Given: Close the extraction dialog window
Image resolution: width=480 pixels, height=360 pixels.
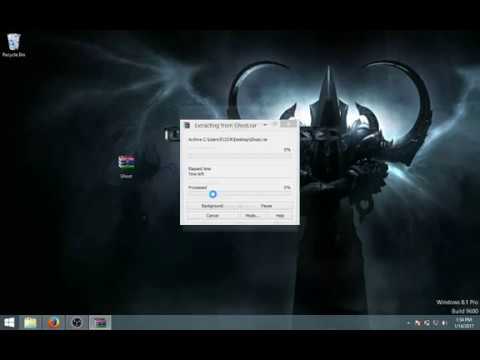Looking at the screenshot, I should point(289,124).
